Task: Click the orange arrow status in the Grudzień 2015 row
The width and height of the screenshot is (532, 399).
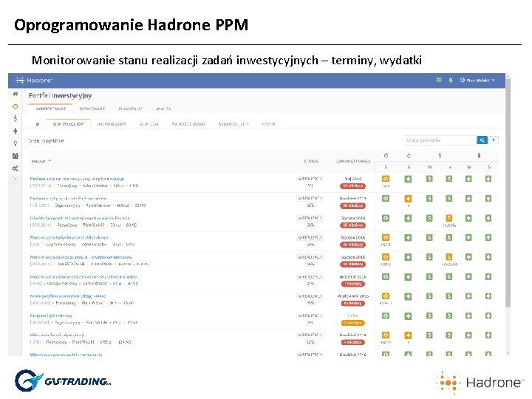Action: tap(408, 199)
